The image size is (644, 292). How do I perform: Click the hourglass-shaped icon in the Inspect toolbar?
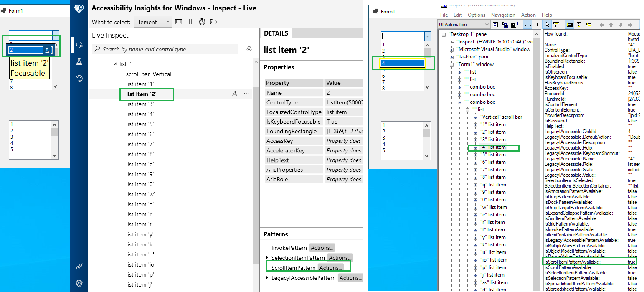(579, 25)
